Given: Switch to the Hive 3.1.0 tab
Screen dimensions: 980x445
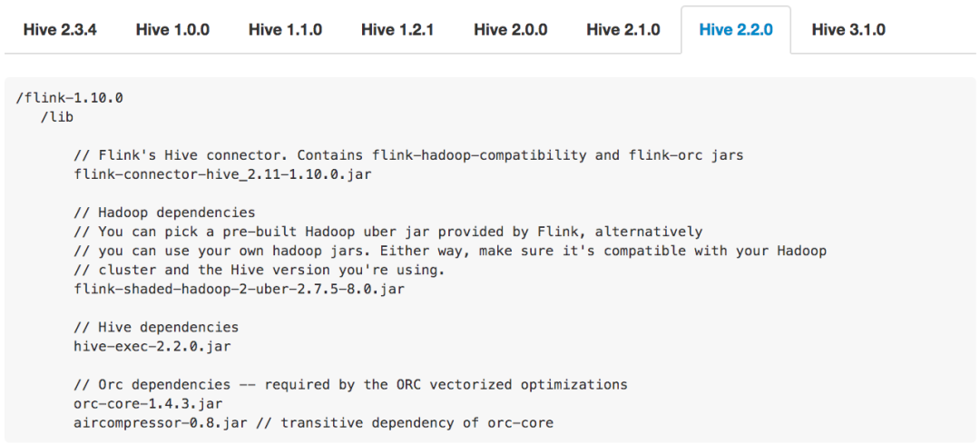Looking at the screenshot, I should tap(848, 30).
